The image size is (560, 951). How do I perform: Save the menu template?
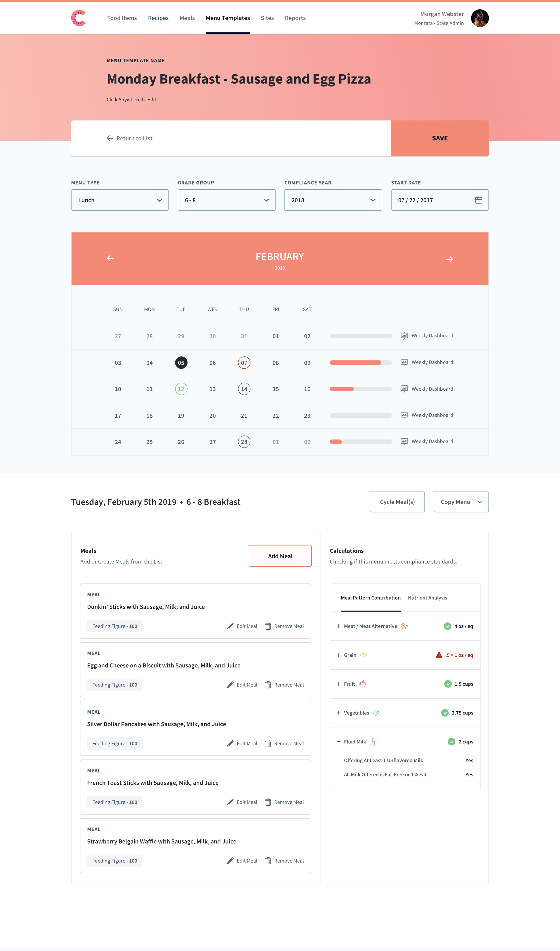point(439,138)
